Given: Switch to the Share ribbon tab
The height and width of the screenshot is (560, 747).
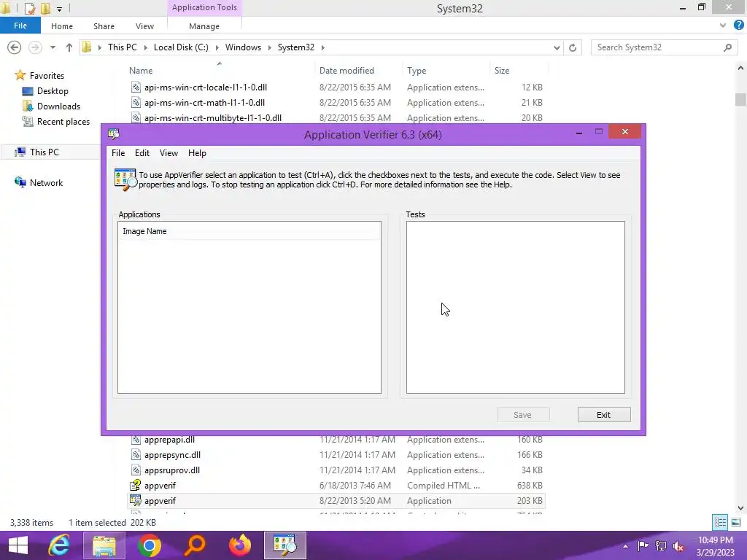Looking at the screenshot, I should point(104,26).
